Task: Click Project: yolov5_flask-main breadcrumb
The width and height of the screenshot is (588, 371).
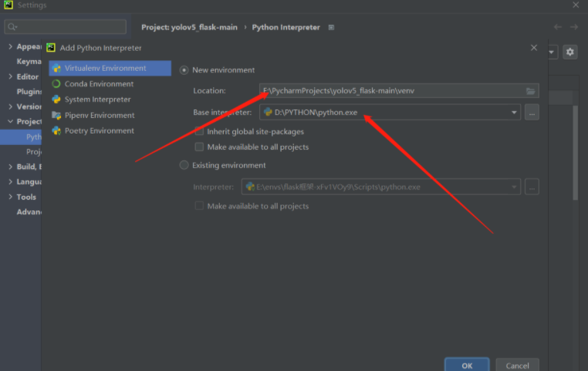Action: 189,27
